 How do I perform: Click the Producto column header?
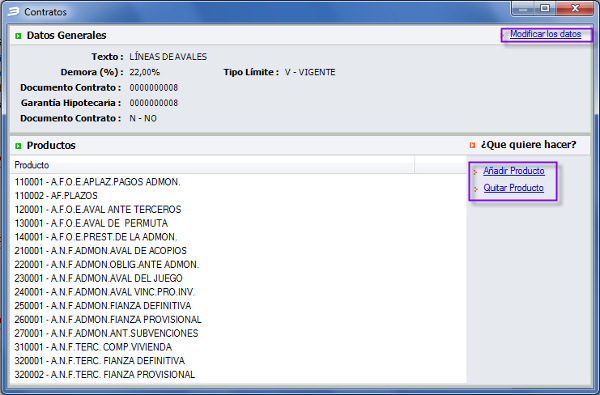[212, 165]
